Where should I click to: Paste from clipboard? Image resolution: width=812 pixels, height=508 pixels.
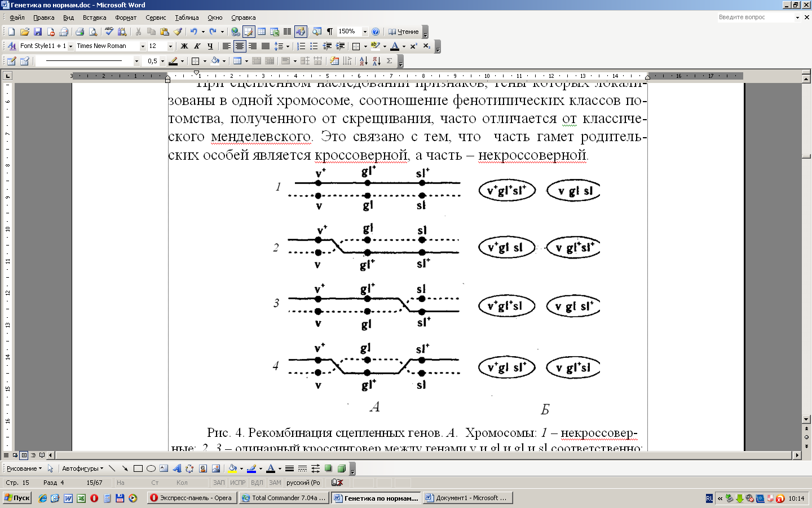165,32
